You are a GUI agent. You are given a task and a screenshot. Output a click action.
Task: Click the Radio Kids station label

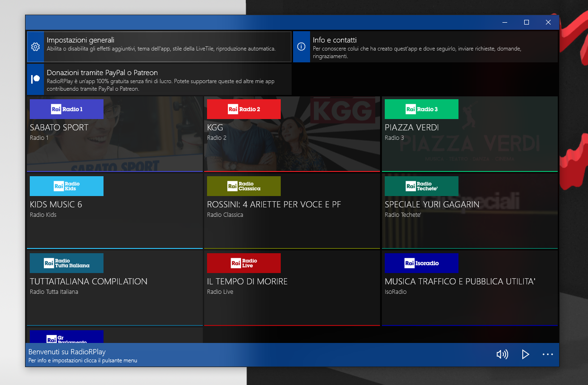pyautogui.click(x=43, y=215)
